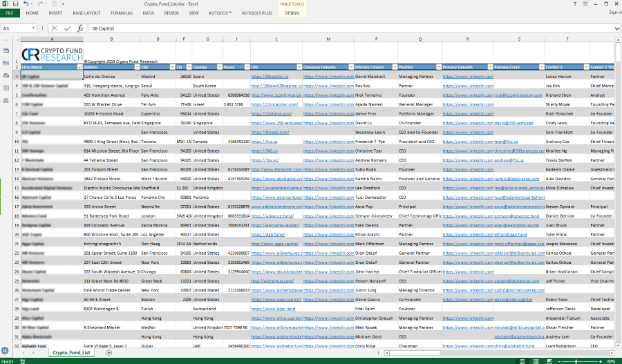Open the Firm Name filter dropdown
This screenshot has width=622, height=364.
(79, 67)
